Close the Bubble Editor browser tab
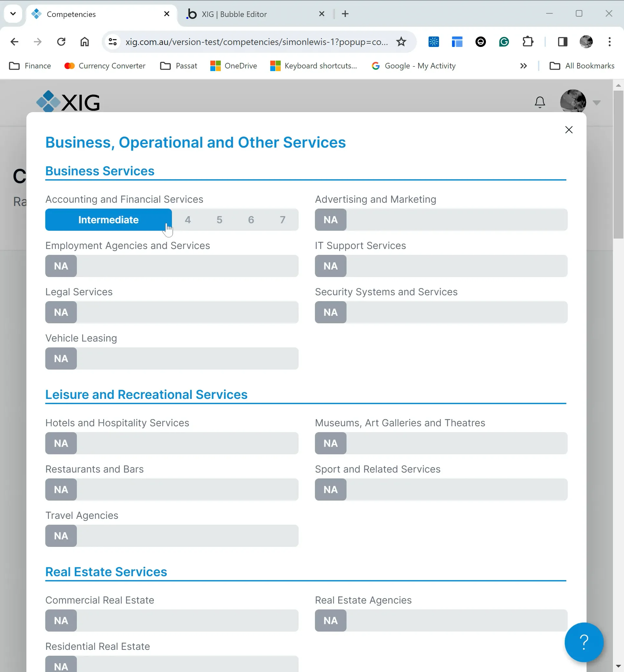The height and width of the screenshot is (672, 624). click(321, 14)
